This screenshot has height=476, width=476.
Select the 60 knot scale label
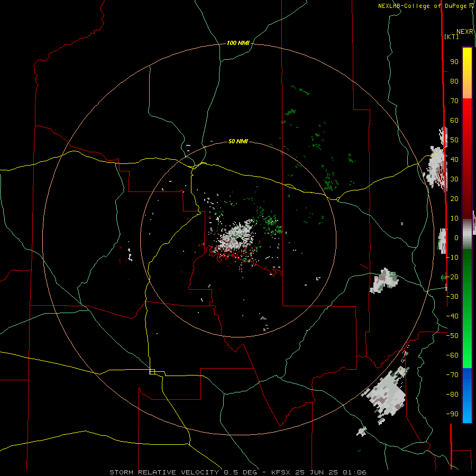[x=454, y=121]
